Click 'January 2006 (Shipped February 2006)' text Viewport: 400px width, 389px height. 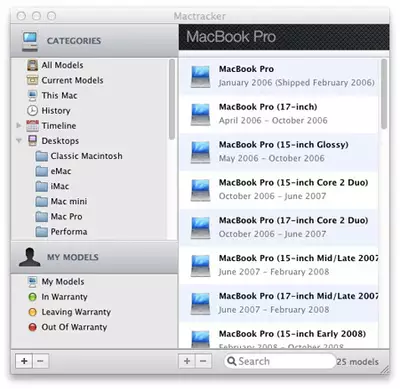point(297,83)
